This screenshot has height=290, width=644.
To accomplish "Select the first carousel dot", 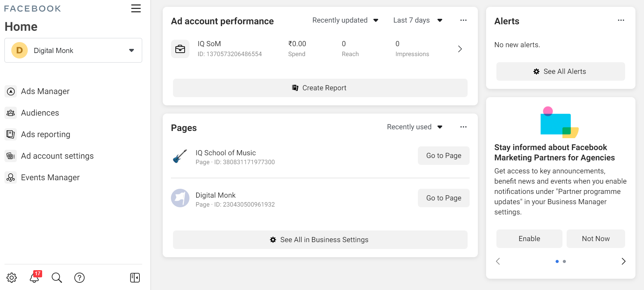I will pyautogui.click(x=557, y=262).
